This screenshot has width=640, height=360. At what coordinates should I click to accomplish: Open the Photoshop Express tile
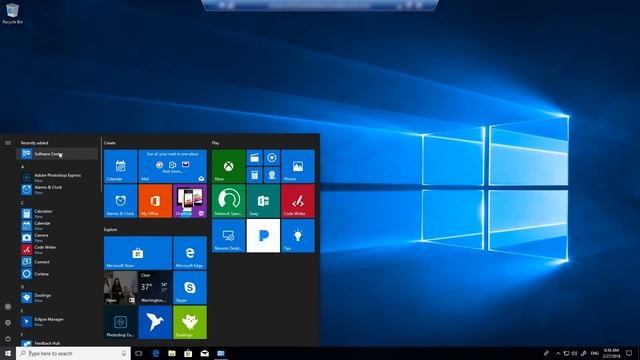click(x=120, y=322)
